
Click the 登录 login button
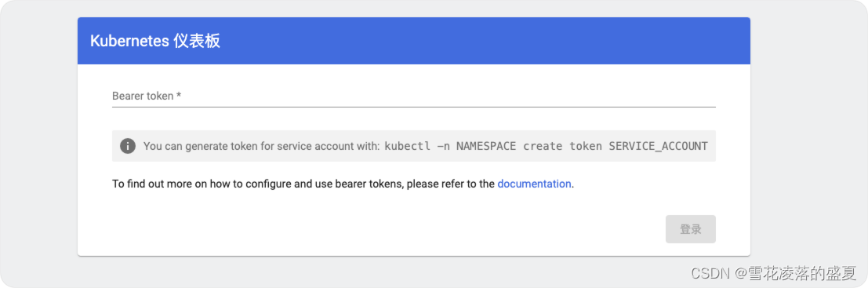click(x=690, y=229)
